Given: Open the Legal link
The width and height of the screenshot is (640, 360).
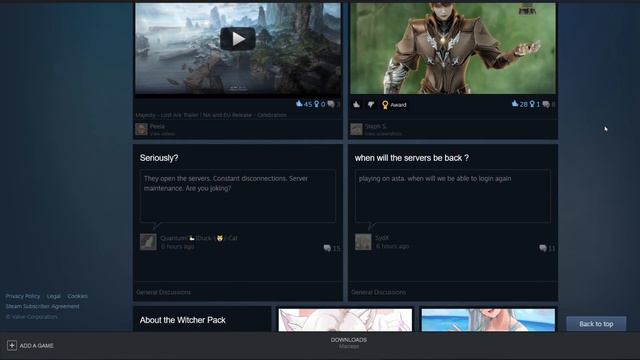Looking at the screenshot, I should [x=53, y=296].
